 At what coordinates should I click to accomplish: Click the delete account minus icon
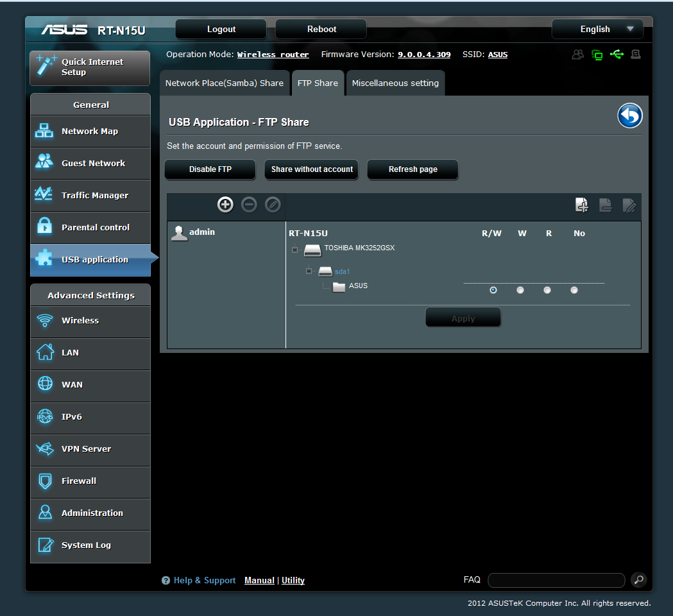pyautogui.click(x=249, y=205)
